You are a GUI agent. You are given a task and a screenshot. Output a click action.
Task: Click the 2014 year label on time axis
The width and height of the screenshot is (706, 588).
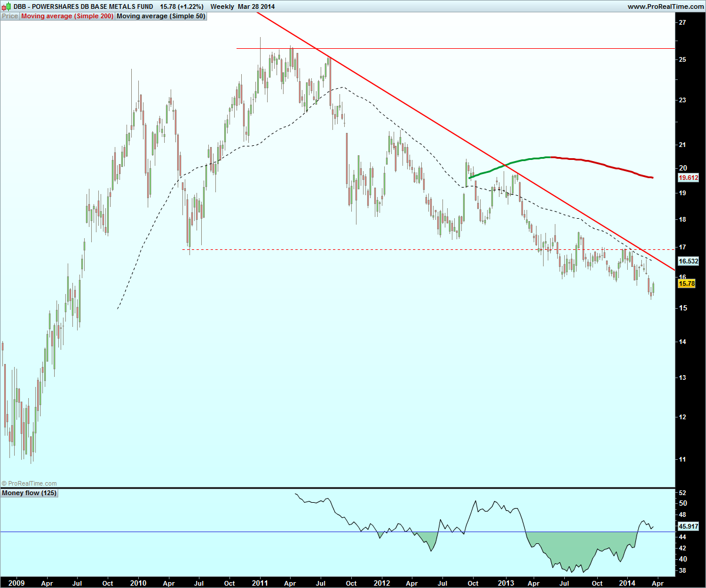tap(626, 583)
